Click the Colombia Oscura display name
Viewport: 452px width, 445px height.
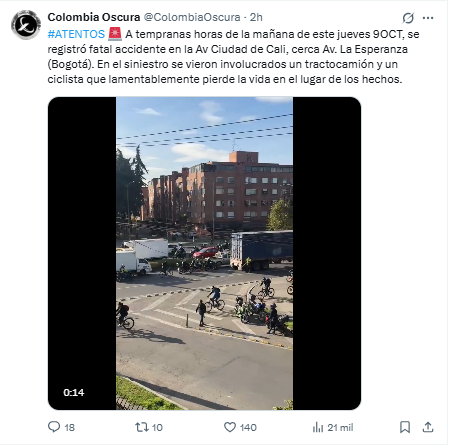[x=94, y=17]
